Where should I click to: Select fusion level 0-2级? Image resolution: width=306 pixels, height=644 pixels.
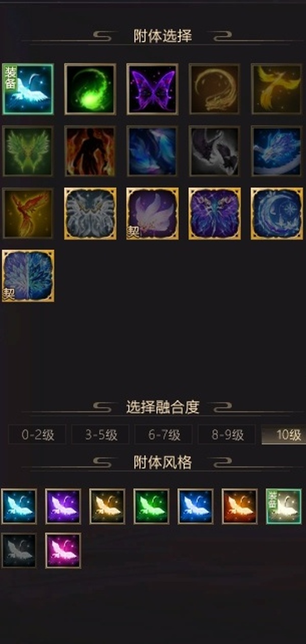[x=37, y=435]
